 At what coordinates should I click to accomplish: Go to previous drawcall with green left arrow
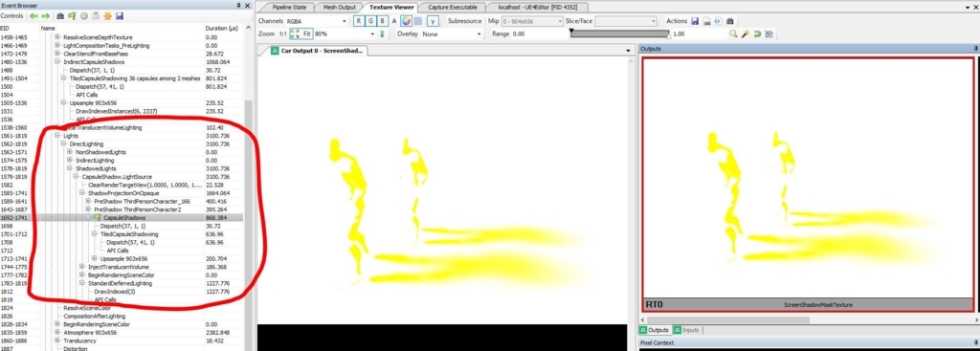33,15
